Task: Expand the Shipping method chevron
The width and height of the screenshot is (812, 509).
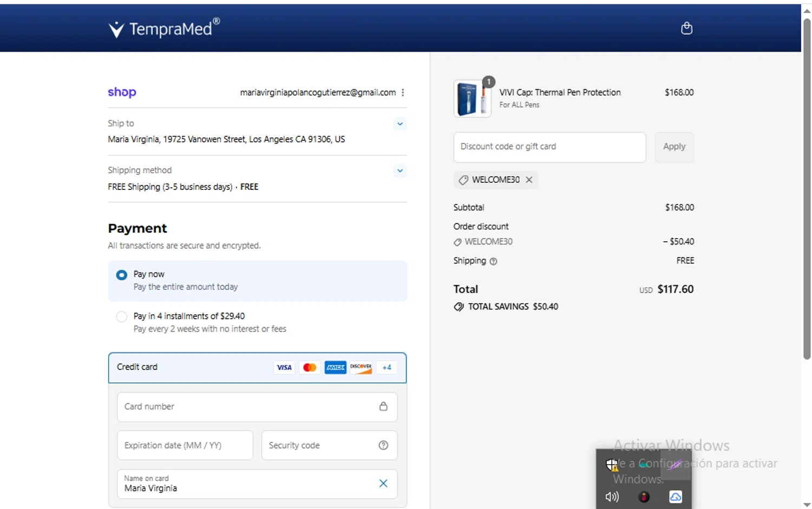Action: coord(400,171)
